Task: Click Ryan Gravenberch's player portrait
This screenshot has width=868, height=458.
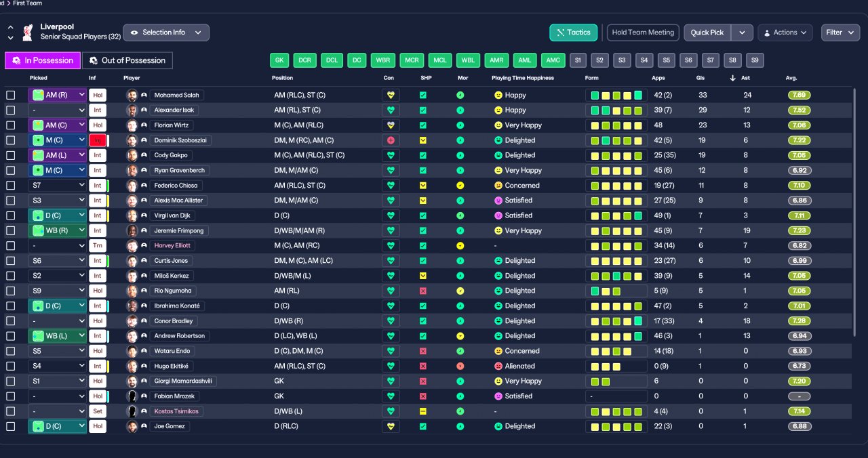Action: [132, 171]
